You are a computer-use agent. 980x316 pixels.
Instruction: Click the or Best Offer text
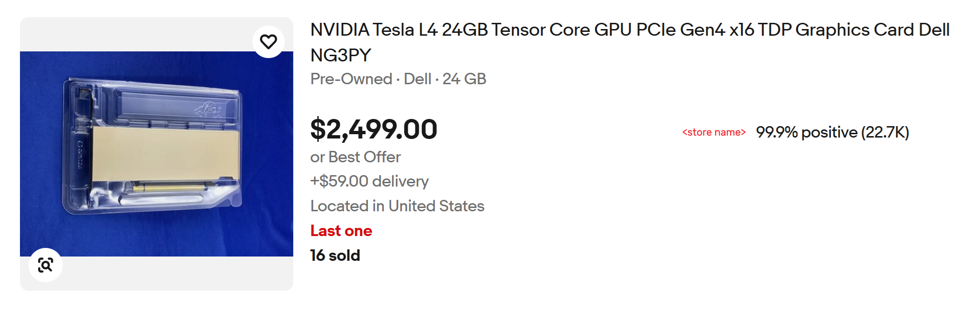[x=355, y=157]
